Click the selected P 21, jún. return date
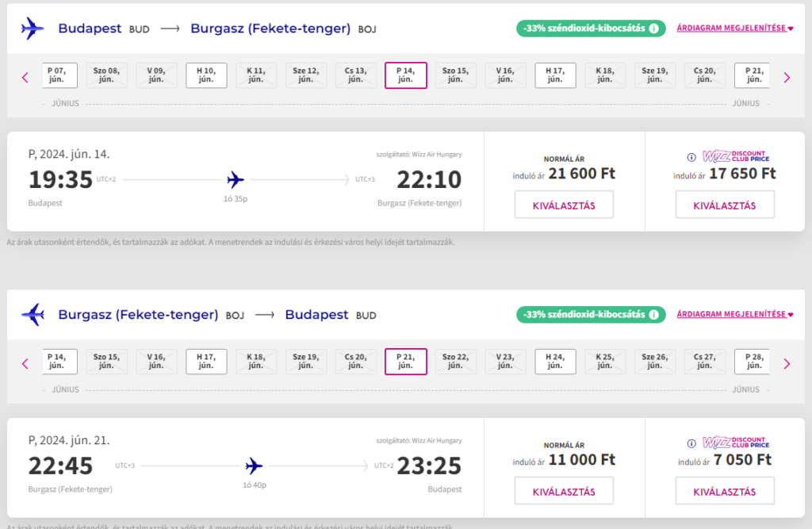Screen dimensions: 812x529 [x=405, y=362]
